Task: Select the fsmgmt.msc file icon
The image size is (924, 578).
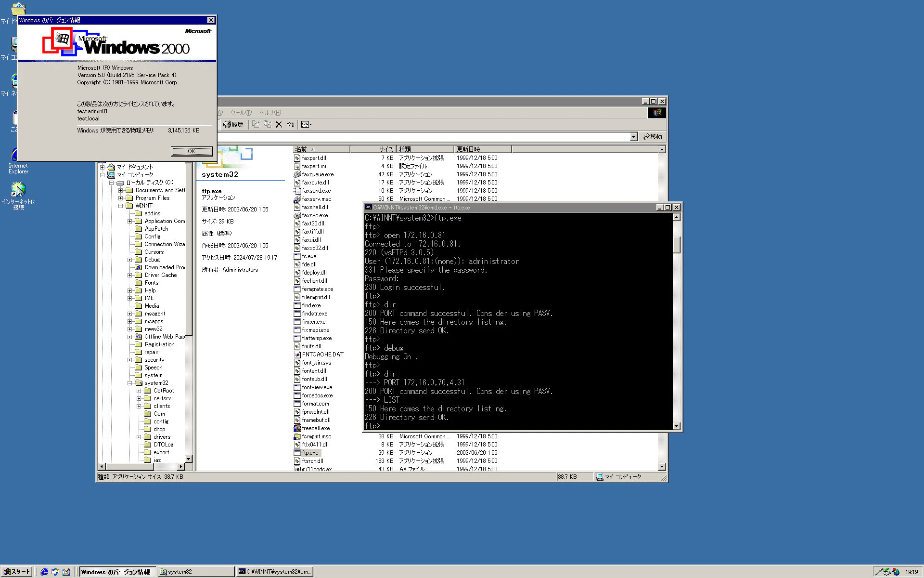Action: (297, 436)
